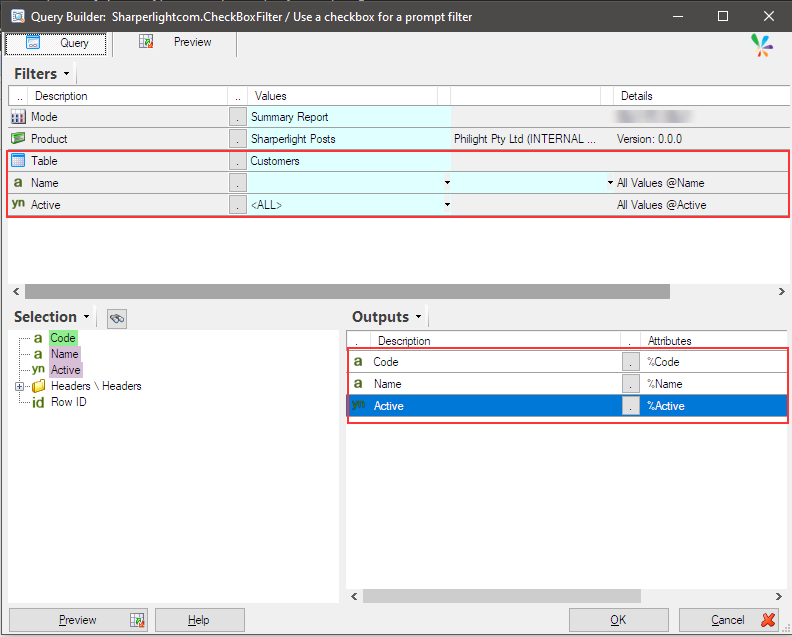Click the 'yn' icon beside Active tree item

pyautogui.click(x=38, y=369)
